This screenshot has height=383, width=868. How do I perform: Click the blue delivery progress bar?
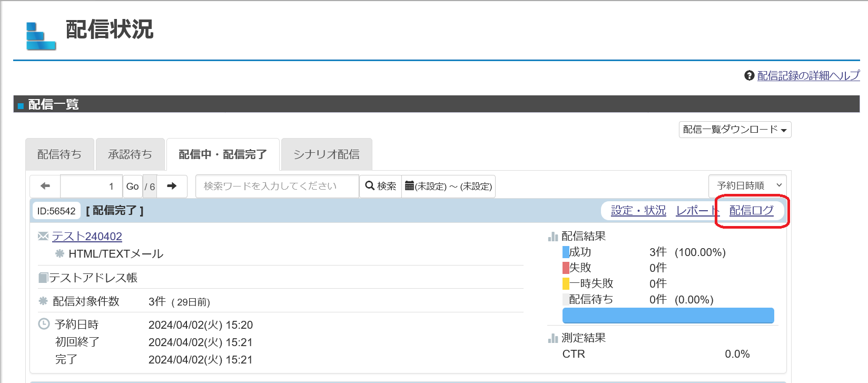click(668, 316)
